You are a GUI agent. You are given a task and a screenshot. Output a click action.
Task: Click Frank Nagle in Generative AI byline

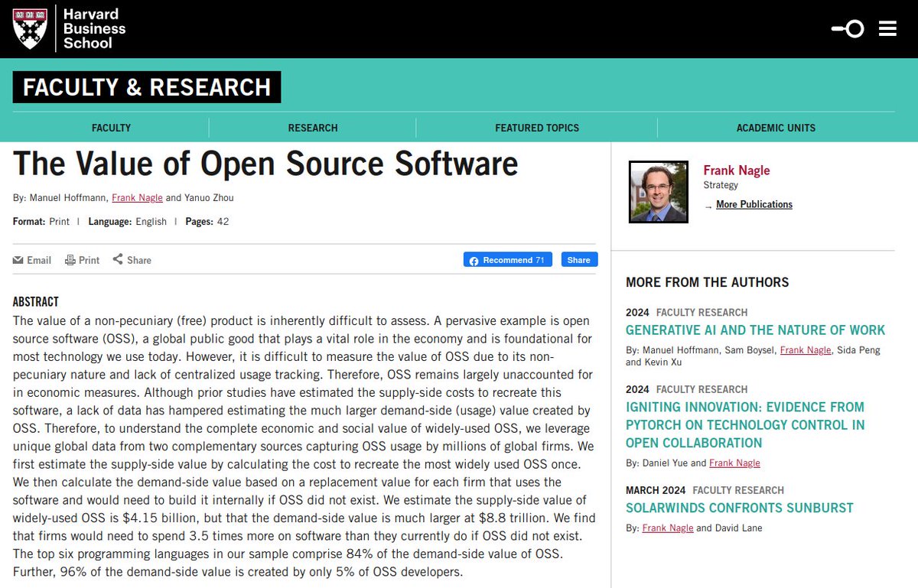(806, 350)
